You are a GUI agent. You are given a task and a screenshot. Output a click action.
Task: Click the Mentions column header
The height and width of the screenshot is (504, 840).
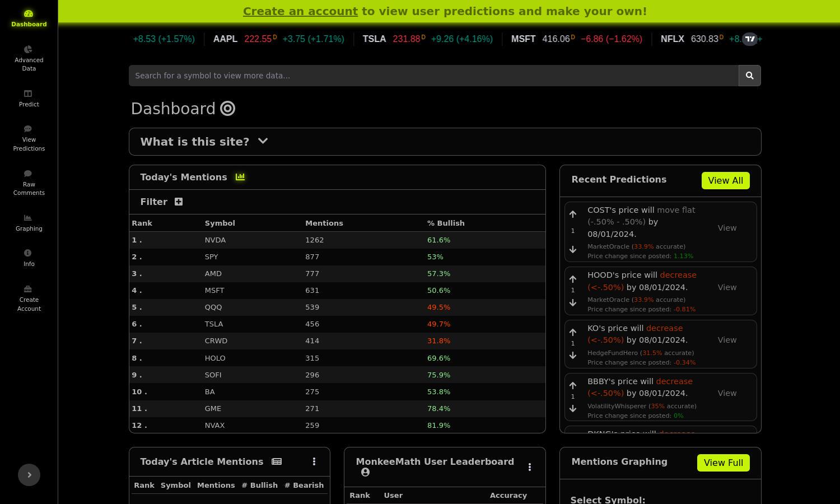click(324, 223)
